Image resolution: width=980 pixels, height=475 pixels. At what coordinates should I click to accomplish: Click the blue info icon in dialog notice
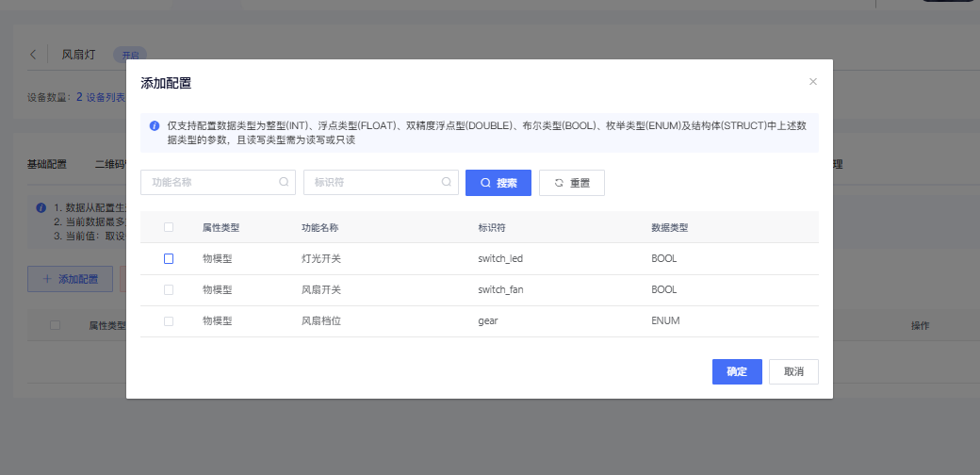click(x=155, y=125)
